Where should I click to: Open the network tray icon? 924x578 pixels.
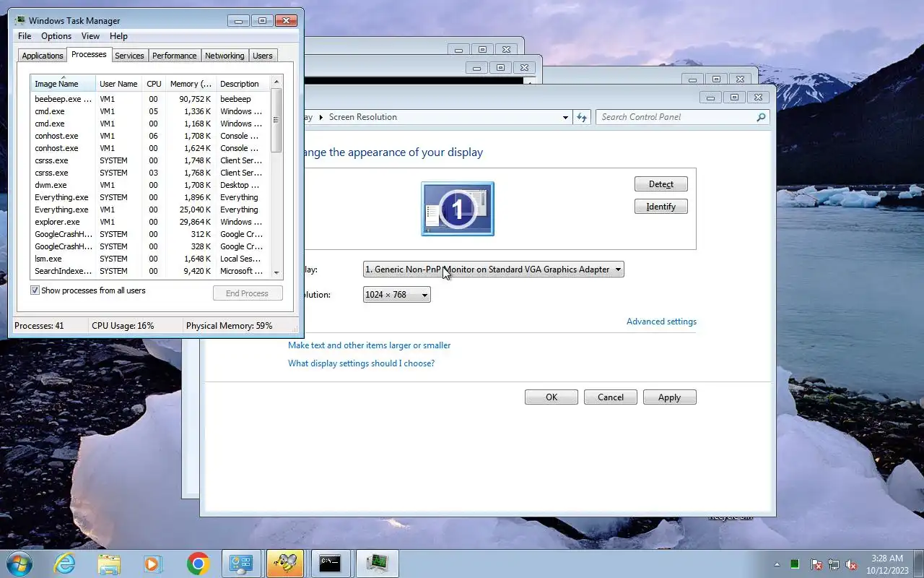click(x=834, y=564)
